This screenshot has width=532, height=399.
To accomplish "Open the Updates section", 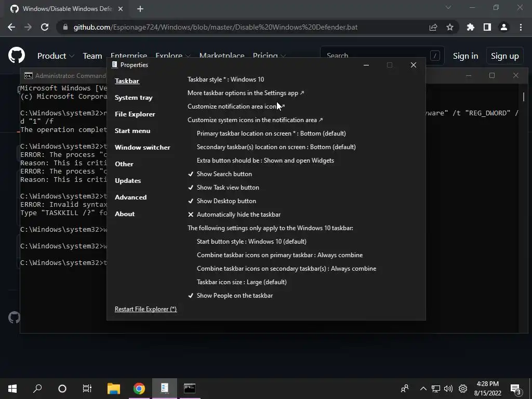I will [128, 180].
